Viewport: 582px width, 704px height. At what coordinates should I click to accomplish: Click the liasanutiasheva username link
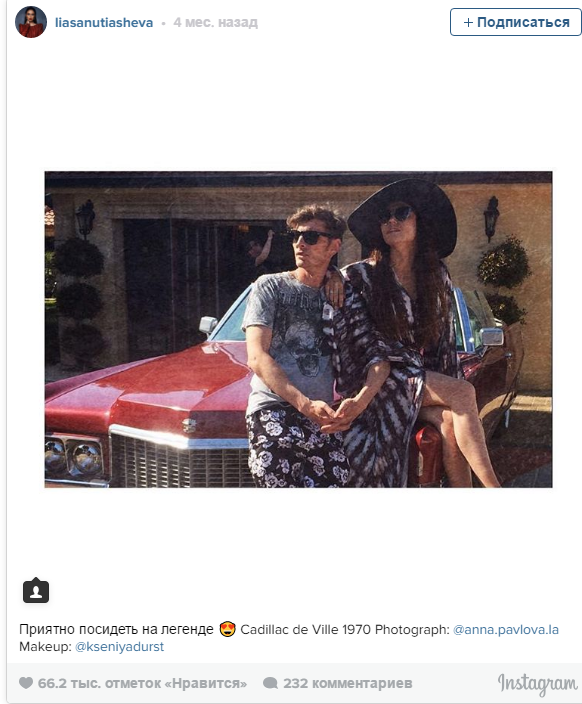tap(104, 22)
